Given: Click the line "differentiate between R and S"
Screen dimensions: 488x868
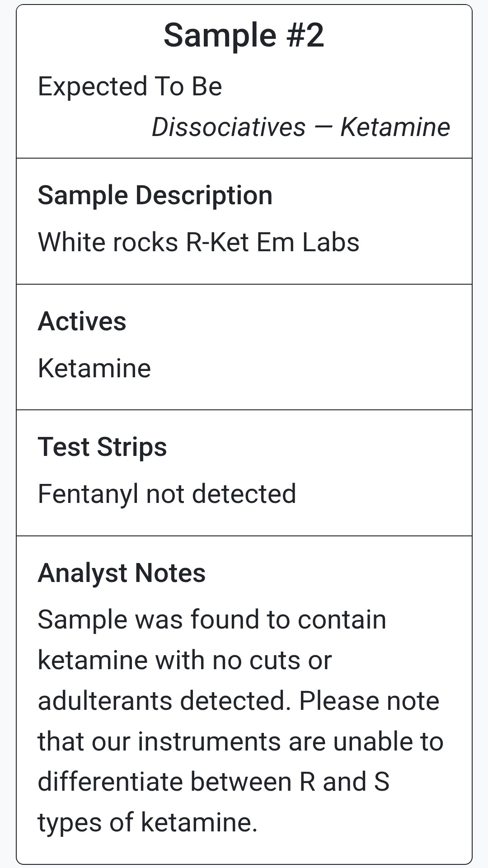Looking at the screenshot, I should [x=213, y=782].
